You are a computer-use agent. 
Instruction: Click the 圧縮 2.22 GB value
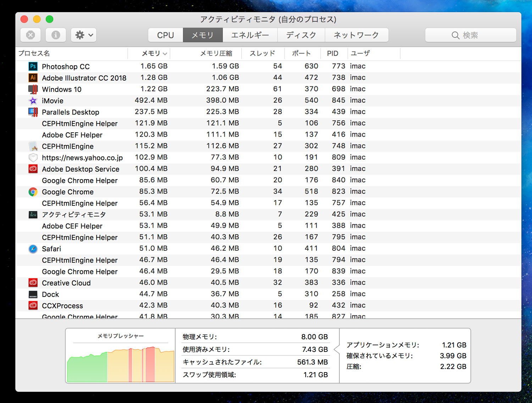pyautogui.click(x=453, y=366)
